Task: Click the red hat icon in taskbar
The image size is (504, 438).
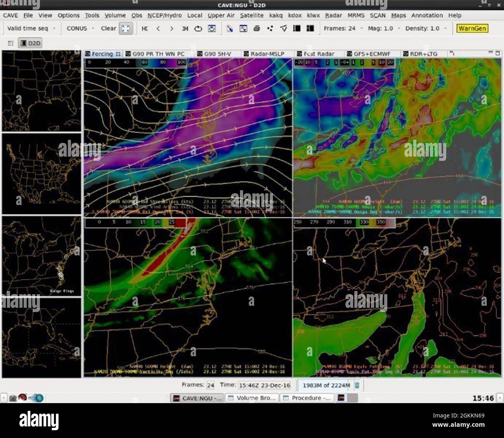Action: (22, 398)
